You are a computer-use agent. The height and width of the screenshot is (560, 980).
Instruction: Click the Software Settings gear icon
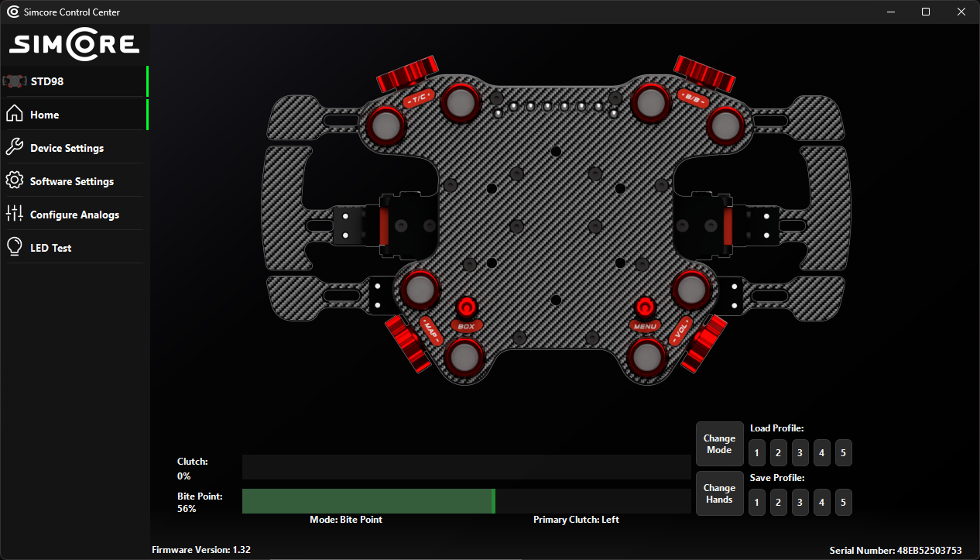(14, 180)
